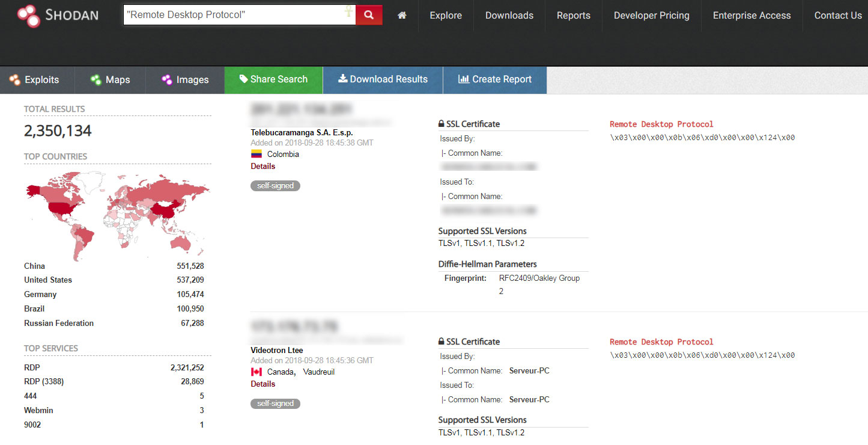This screenshot has height=445, width=868.
Task: Click the Colombia flag icon
Action: 256,154
